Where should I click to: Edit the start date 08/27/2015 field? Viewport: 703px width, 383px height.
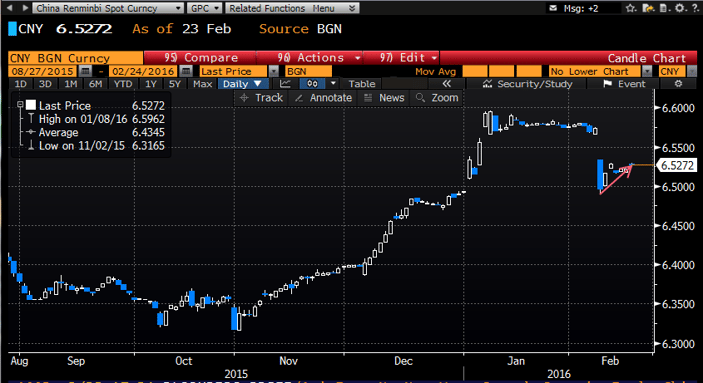[x=43, y=71]
